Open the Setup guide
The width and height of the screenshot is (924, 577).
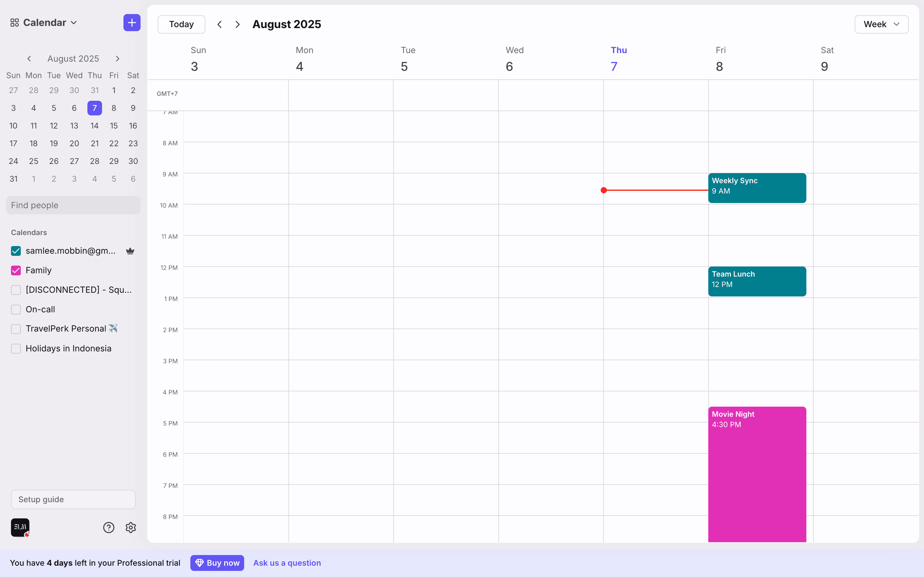pos(73,499)
